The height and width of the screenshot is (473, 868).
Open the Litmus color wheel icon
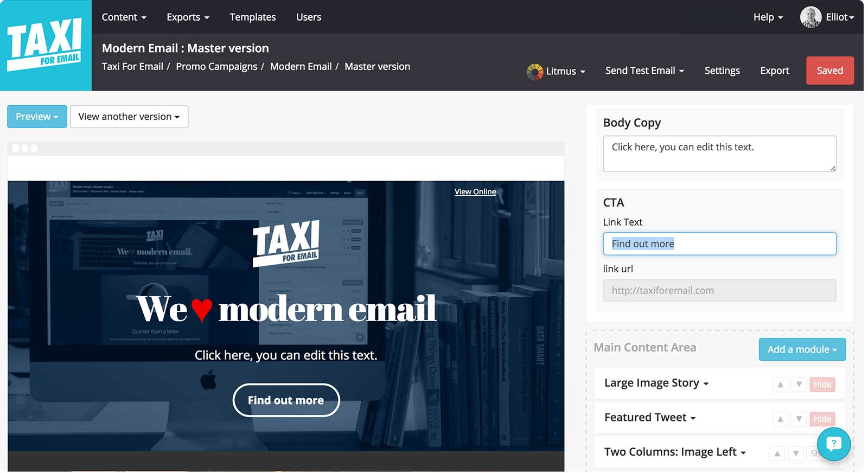point(534,72)
